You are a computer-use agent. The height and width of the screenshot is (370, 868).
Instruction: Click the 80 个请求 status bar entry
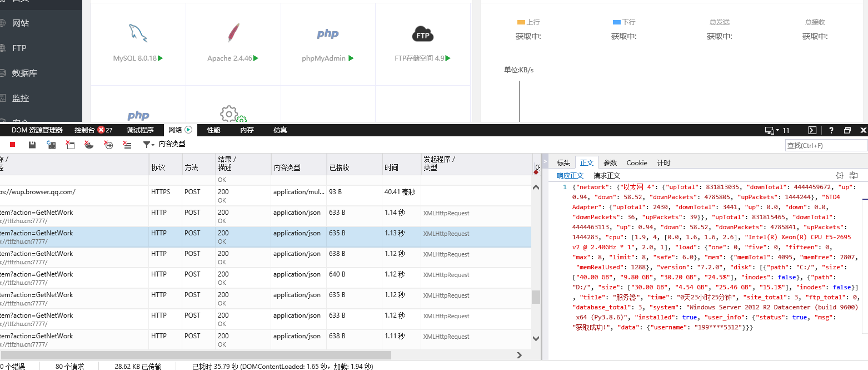coord(70,367)
